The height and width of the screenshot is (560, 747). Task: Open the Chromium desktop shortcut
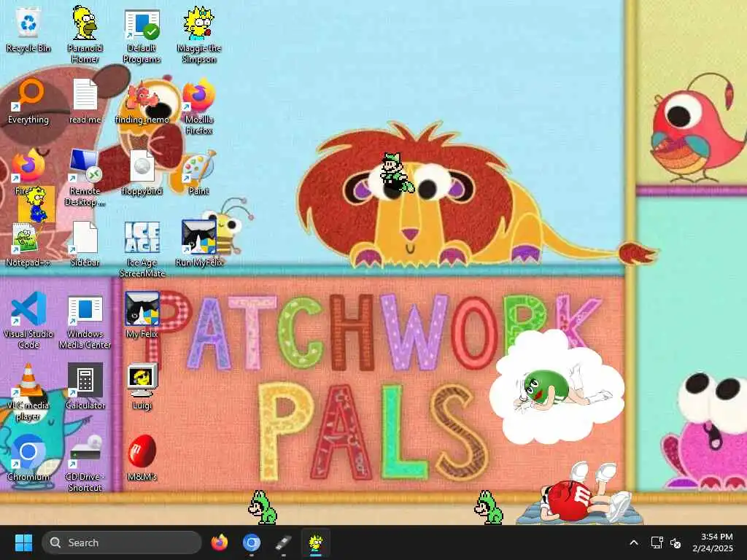point(28,458)
